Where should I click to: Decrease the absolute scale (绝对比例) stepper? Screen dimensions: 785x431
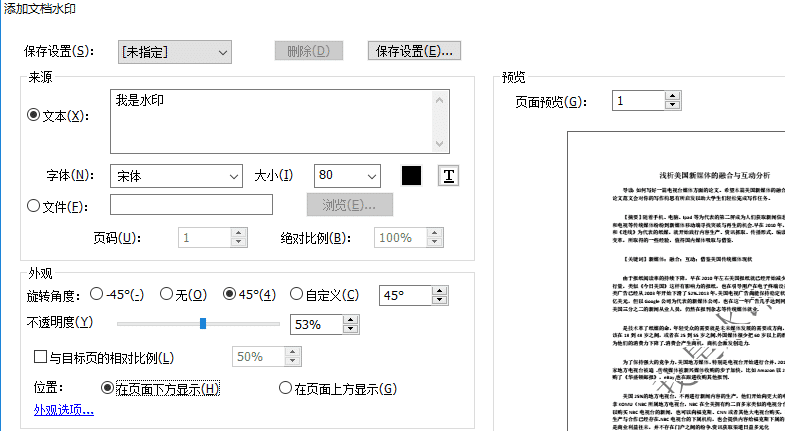435,242
